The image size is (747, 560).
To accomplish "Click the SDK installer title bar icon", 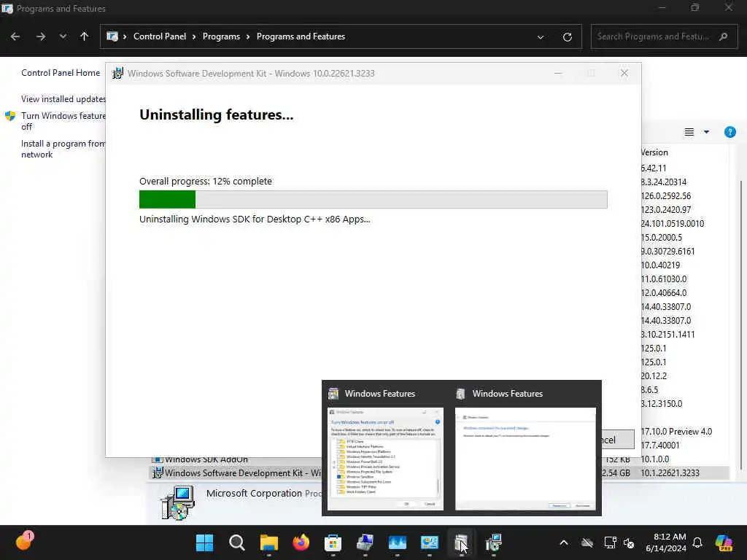I will (x=117, y=74).
